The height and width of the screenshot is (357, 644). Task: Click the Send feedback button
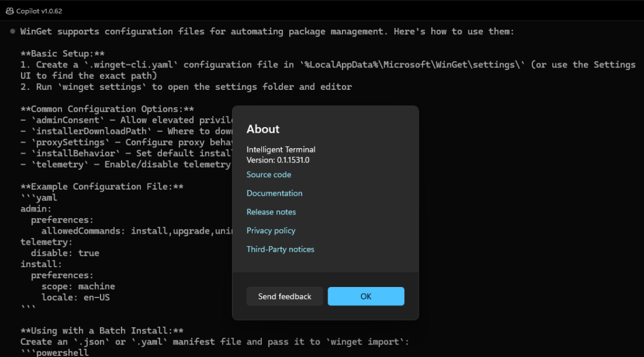(285, 296)
